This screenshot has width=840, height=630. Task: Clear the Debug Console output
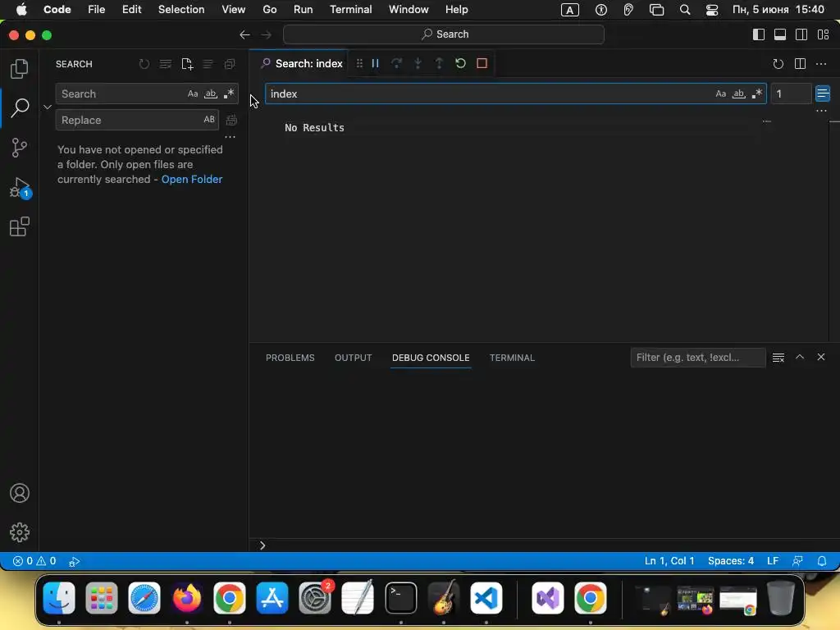(778, 358)
